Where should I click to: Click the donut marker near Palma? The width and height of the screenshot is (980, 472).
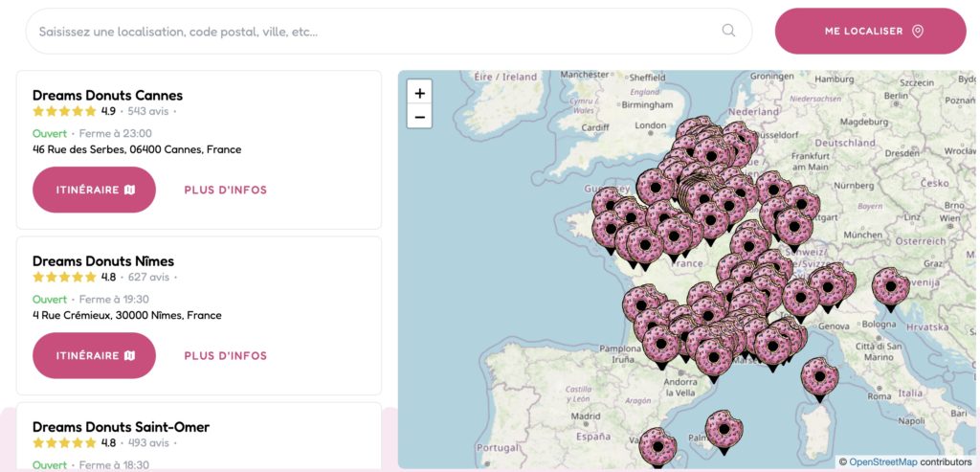coord(724,432)
